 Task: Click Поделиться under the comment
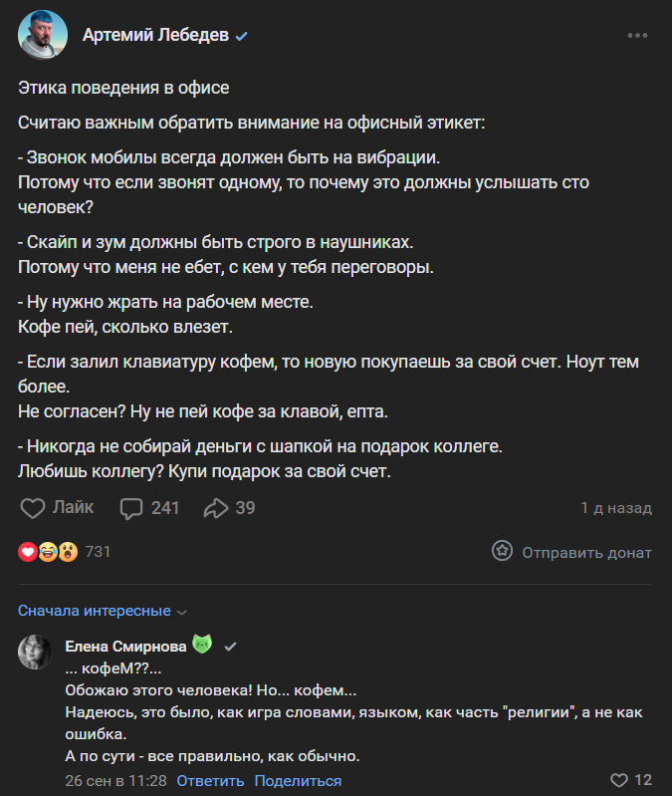[298, 780]
